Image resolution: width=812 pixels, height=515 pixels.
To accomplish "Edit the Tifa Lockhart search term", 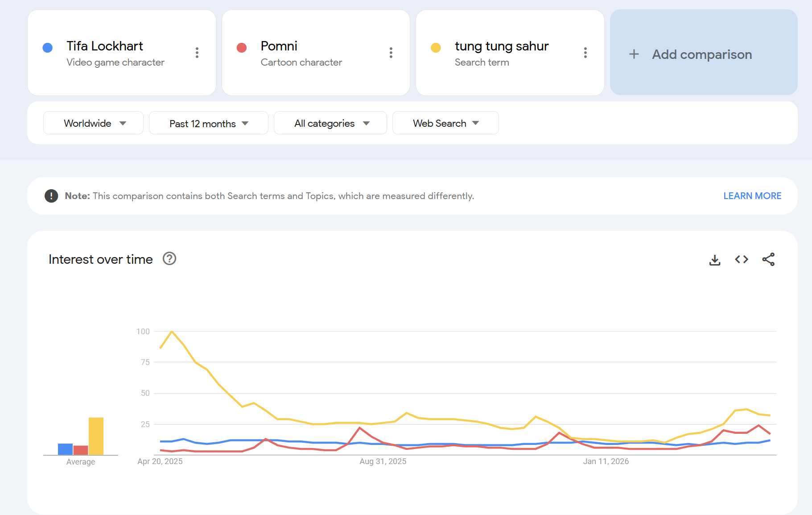I will (105, 46).
